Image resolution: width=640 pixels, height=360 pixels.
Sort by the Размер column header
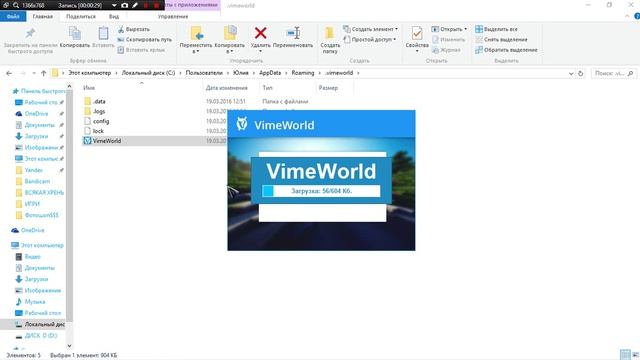(328, 88)
